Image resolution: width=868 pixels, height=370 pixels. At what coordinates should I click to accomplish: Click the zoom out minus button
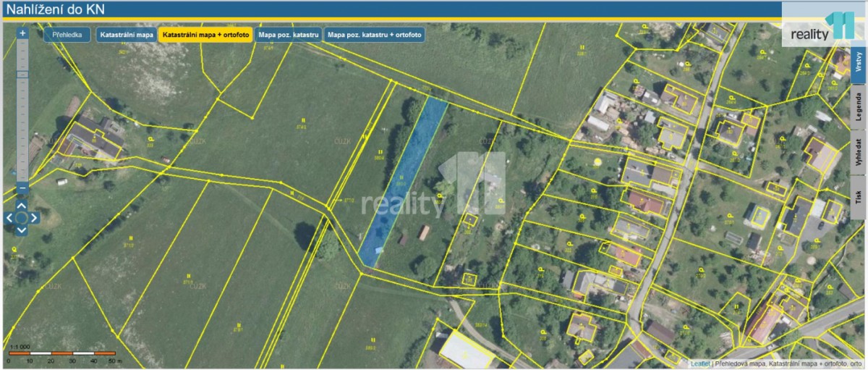click(x=22, y=188)
